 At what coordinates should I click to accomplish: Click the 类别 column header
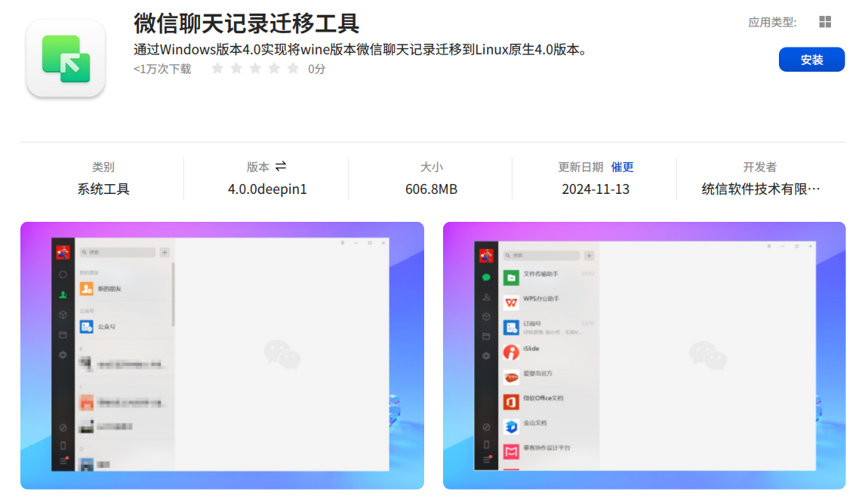(x=103, y=167)
